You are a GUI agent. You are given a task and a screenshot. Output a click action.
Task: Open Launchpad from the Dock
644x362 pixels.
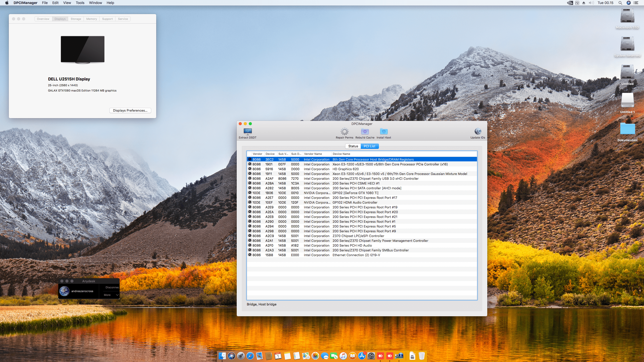coord(240,356)
